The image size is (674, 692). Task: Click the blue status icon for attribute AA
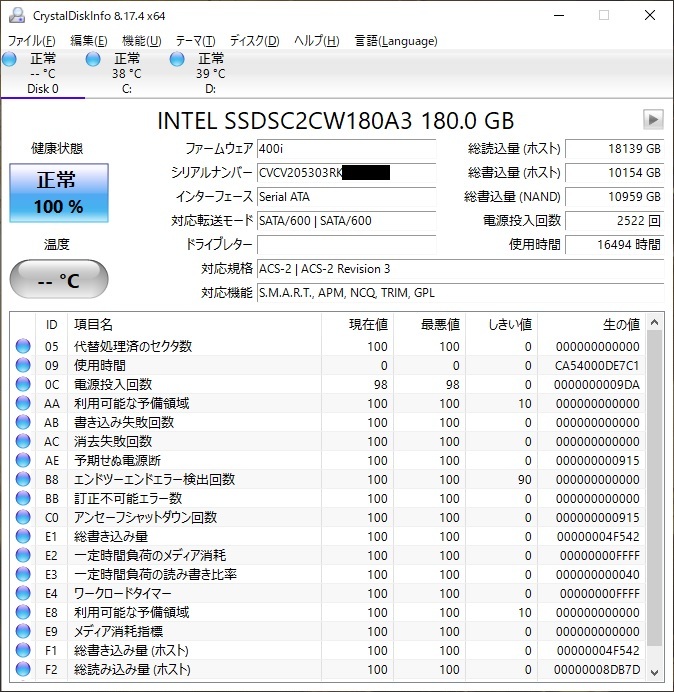coord(23,403)
